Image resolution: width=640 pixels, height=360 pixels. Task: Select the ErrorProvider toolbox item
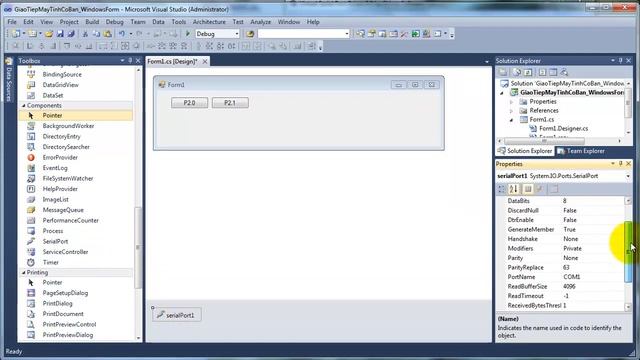click(x=60, y=157)
